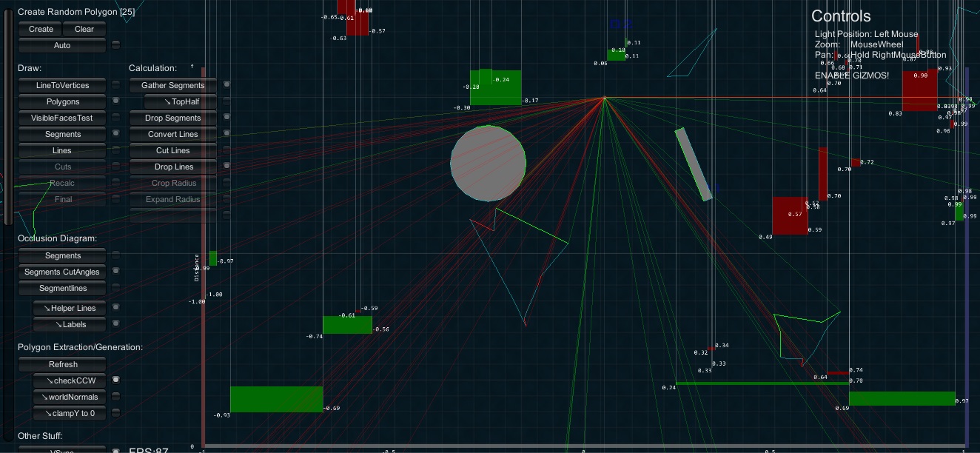Toggle the indicator beside Segments CutAngles
Viewport: 980px width, 453px height.
pos(115,272)
